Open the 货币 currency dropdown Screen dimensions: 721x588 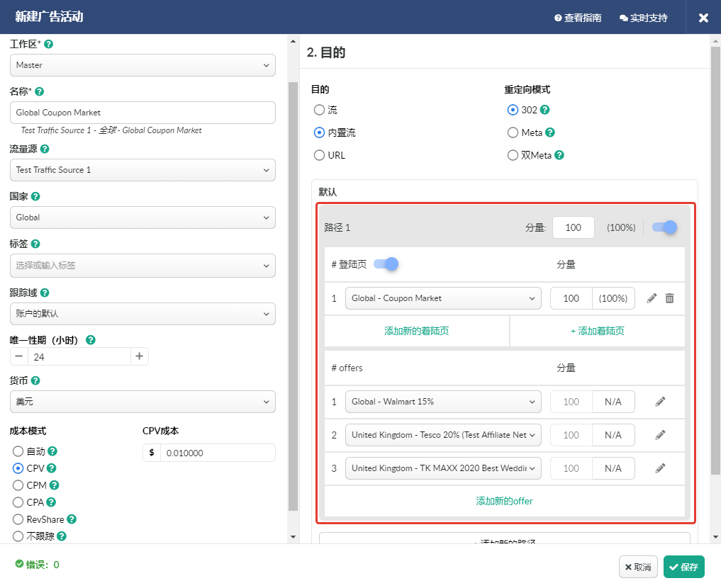pyautogui.click(x=142, y=402)
